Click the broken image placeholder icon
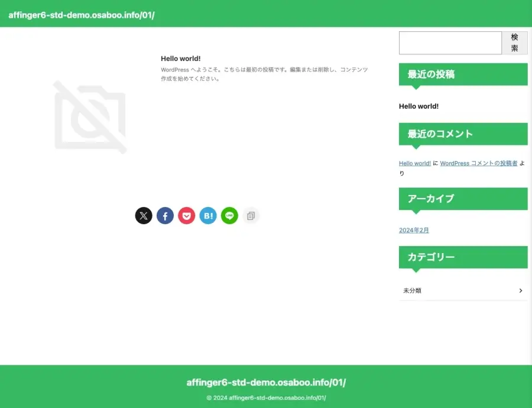This screenshot has height=408, width=532. coord(90,116)
